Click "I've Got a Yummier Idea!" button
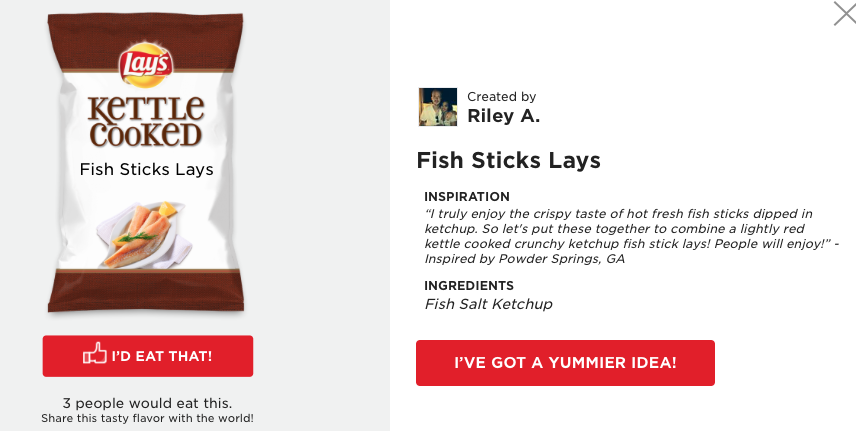 tap(565, 363)
